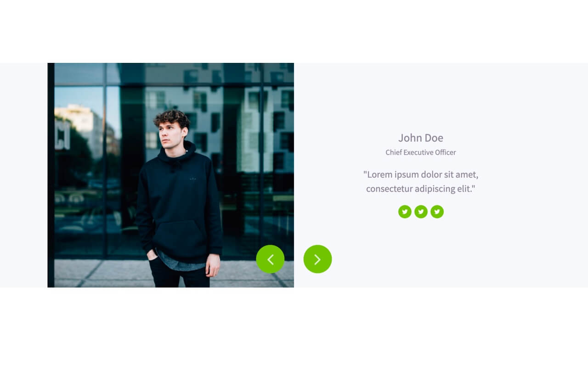Viewport: 588px width, 369px height.
Task: Click the man's curly hair in the photo
Action: click(172, 118)
